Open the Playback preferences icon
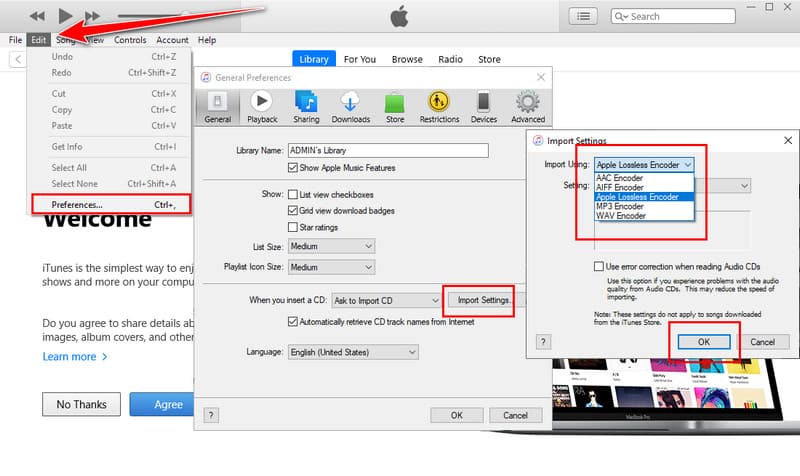Image resolution: width=800 pixels, height=476 pixels. [262, 107]
